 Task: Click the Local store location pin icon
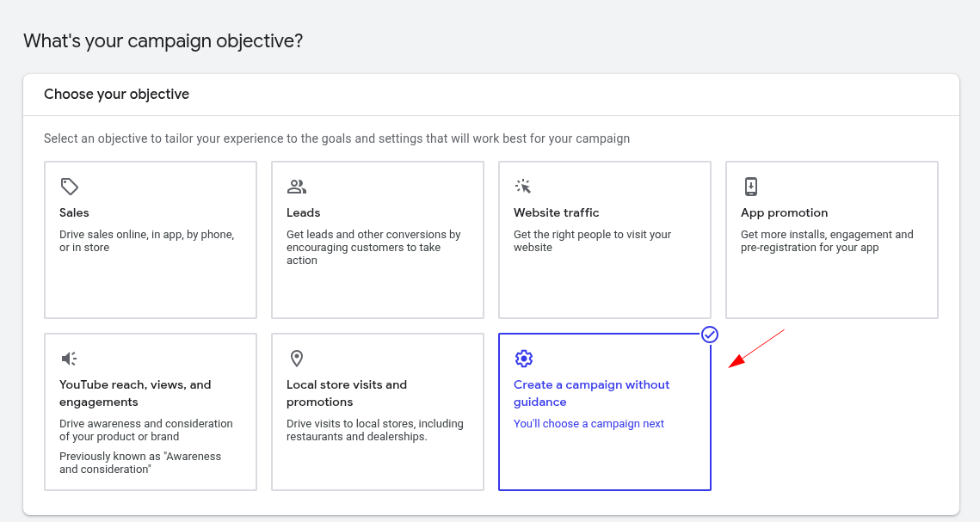coord(297,359)
